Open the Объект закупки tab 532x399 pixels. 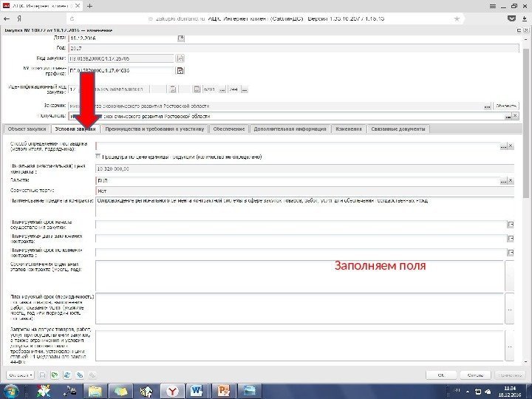click(27, 129)
